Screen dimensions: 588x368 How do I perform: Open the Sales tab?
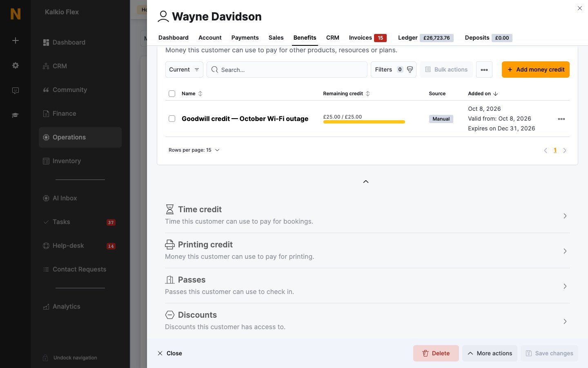tap(276, 38)
